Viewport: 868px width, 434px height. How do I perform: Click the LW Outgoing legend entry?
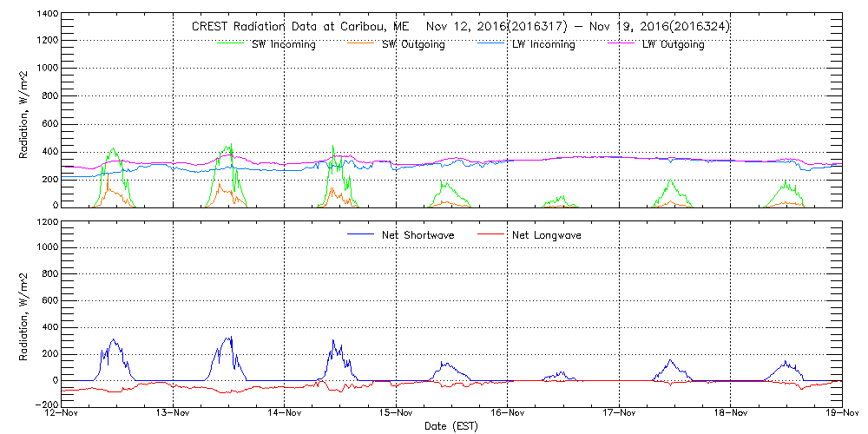[673, 44]
